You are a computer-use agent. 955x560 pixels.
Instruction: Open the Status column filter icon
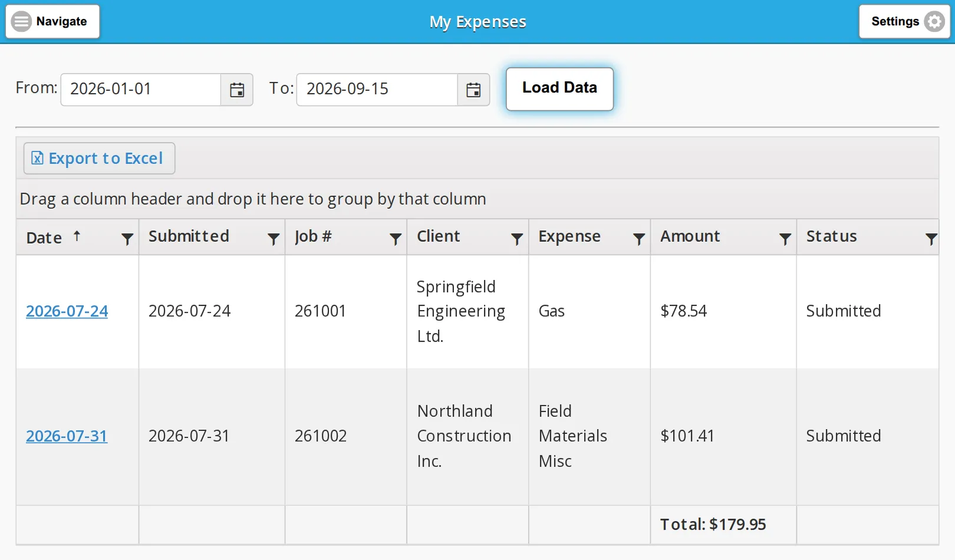pyautogui.click(x=931, y=239)
